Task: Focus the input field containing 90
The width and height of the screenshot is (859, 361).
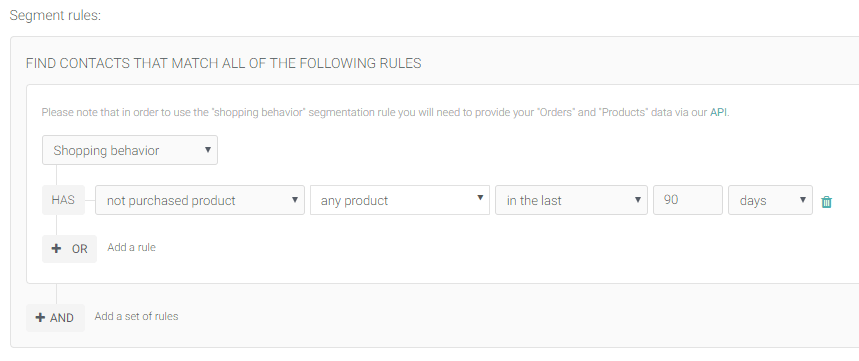Action: click(688, 200)
